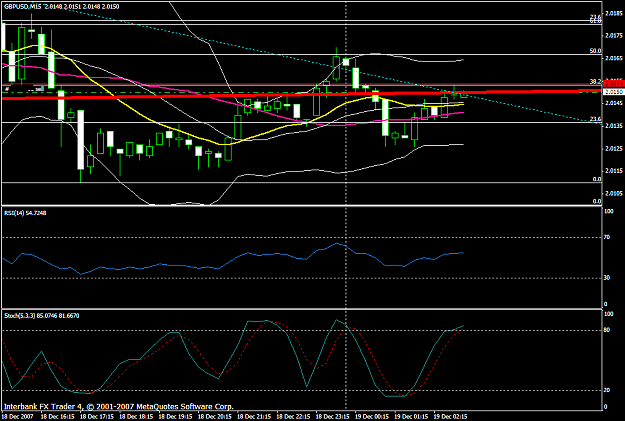625x421 pixels.
Task: Click the 18 Dec 21:15 time label
Action: (x=254, y=416)
